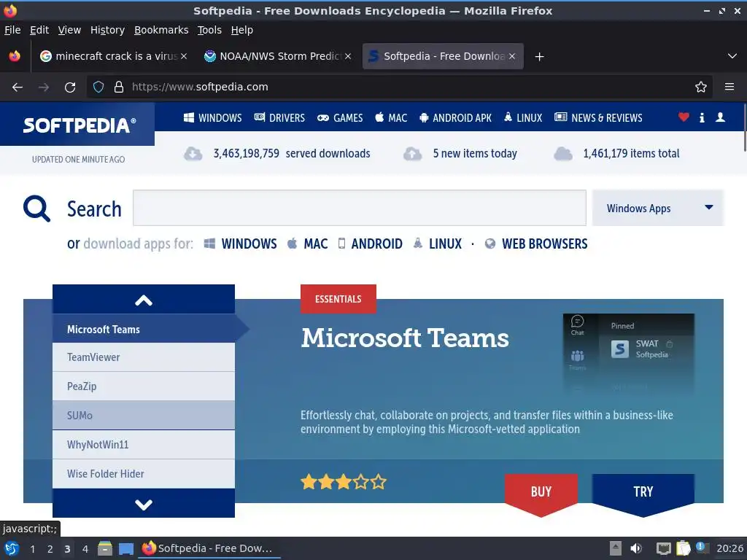This screenshot has width=747, height=560.
Task: Reload the page with the refresh icon
Action: (x=70, y=87)
